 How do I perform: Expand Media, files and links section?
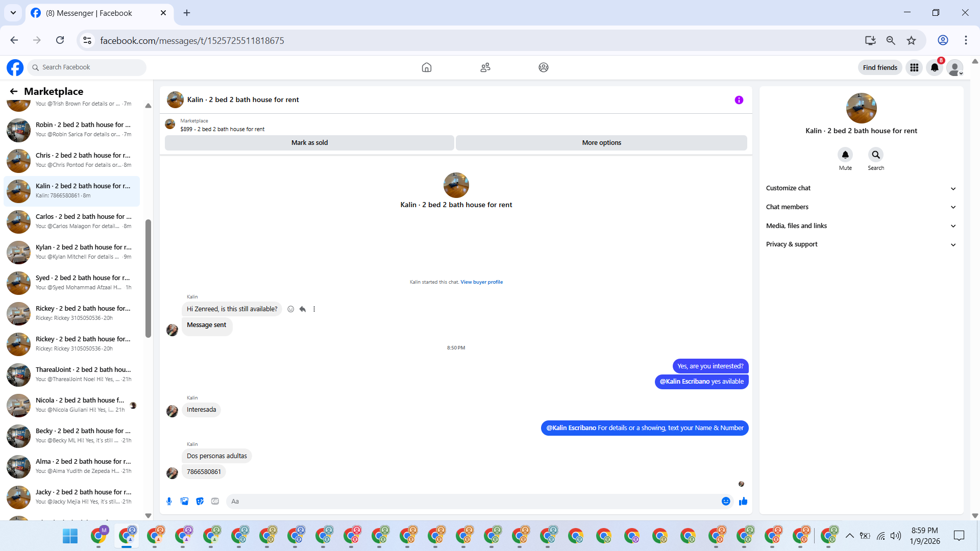coord(861,226)
